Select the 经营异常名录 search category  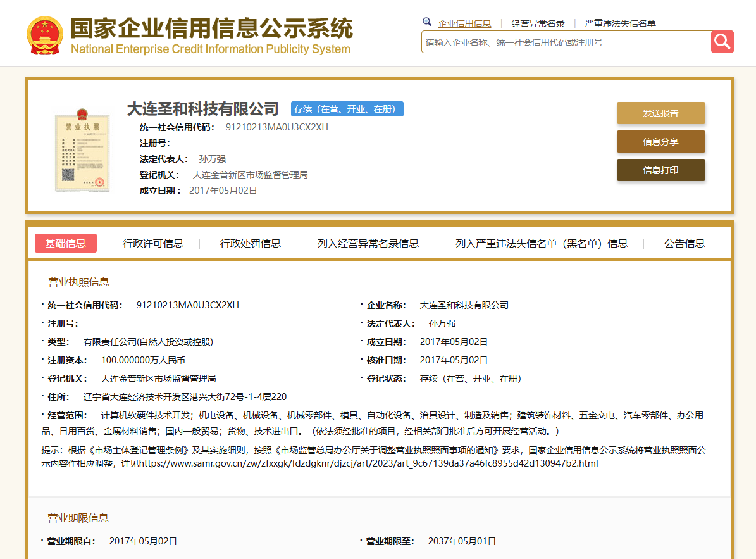click(538, 23)
